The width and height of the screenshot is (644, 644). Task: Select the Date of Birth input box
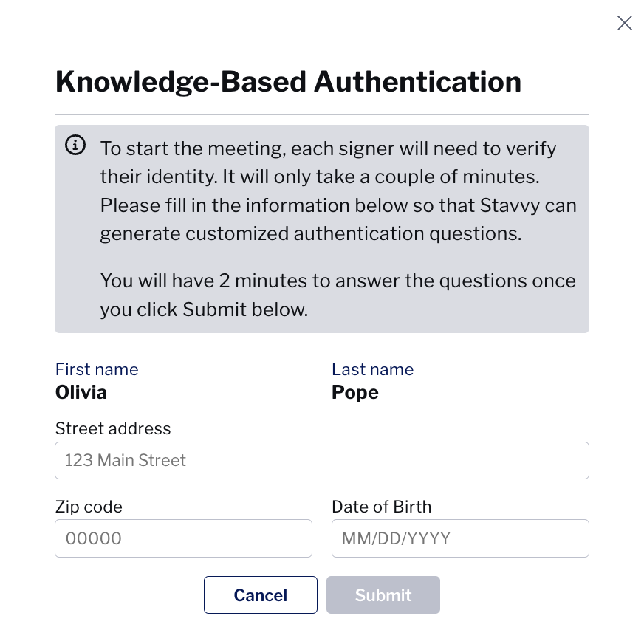coord(460,538)
